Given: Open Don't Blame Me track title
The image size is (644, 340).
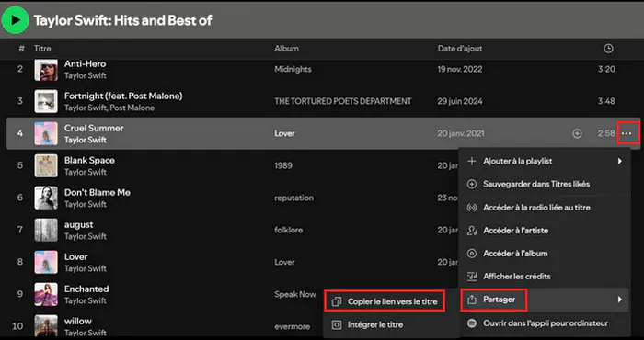Looking at the screenshot, I should [98, 192].
